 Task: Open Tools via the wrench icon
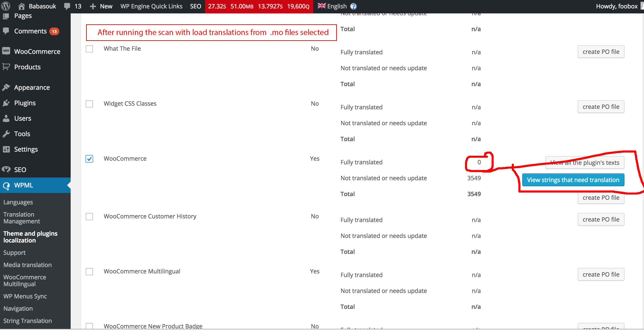[6, 134]
